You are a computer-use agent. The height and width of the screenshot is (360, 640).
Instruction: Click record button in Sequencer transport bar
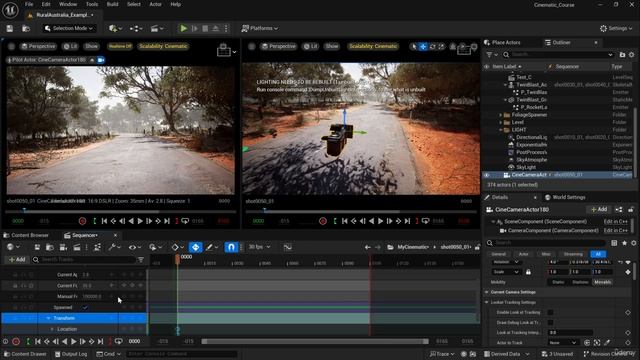(x=16, y=341)
